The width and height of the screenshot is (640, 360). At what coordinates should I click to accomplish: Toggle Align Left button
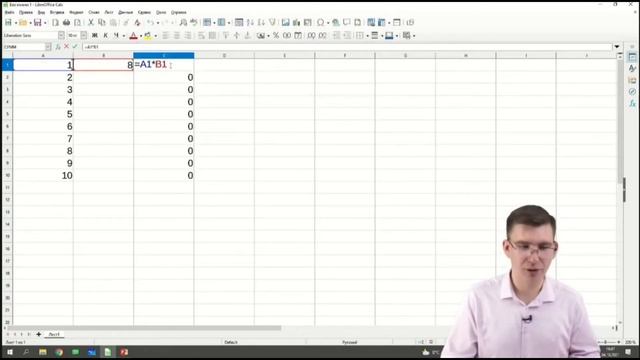point(166,36)
